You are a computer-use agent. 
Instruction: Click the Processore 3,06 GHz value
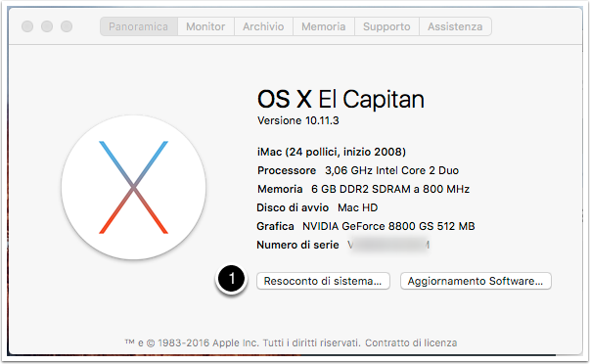pos(391,170)
